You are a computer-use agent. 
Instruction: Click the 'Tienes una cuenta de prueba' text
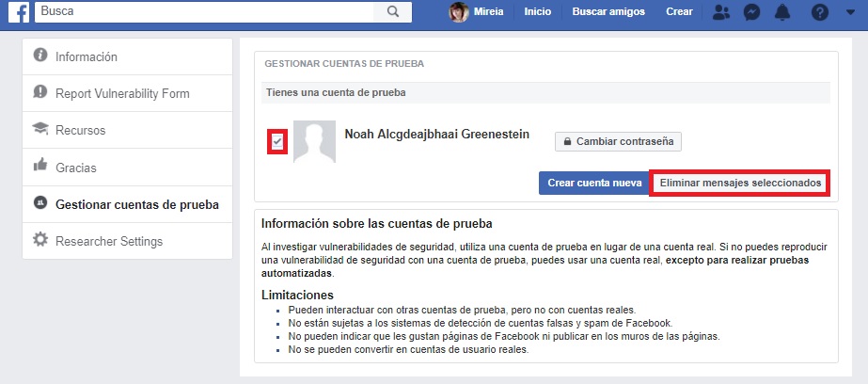[x=336, y=92]
